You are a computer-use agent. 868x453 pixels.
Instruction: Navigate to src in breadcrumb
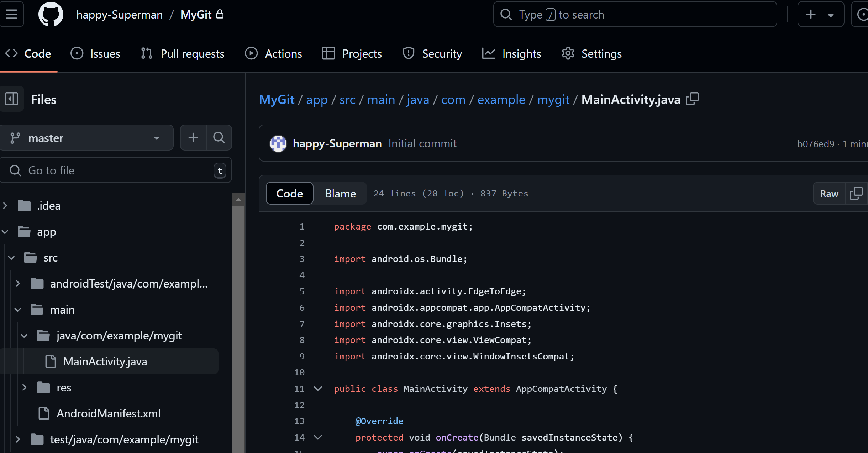tap(348, 100)
